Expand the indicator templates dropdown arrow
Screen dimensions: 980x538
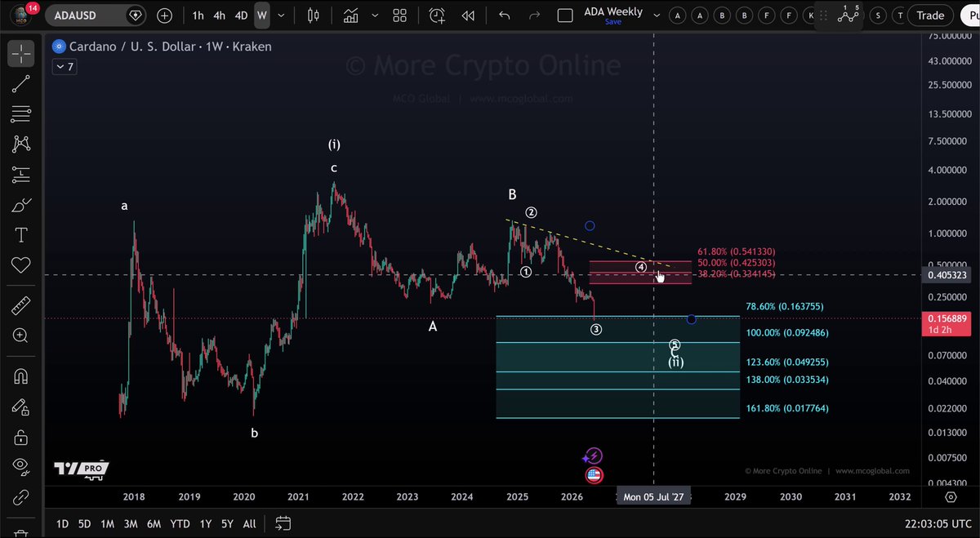click(374, 15)
